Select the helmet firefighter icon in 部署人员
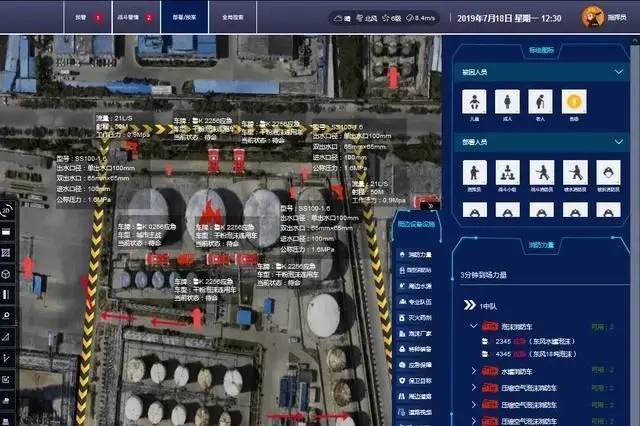This screenshot has height=426, width=640. click(608, 172)
